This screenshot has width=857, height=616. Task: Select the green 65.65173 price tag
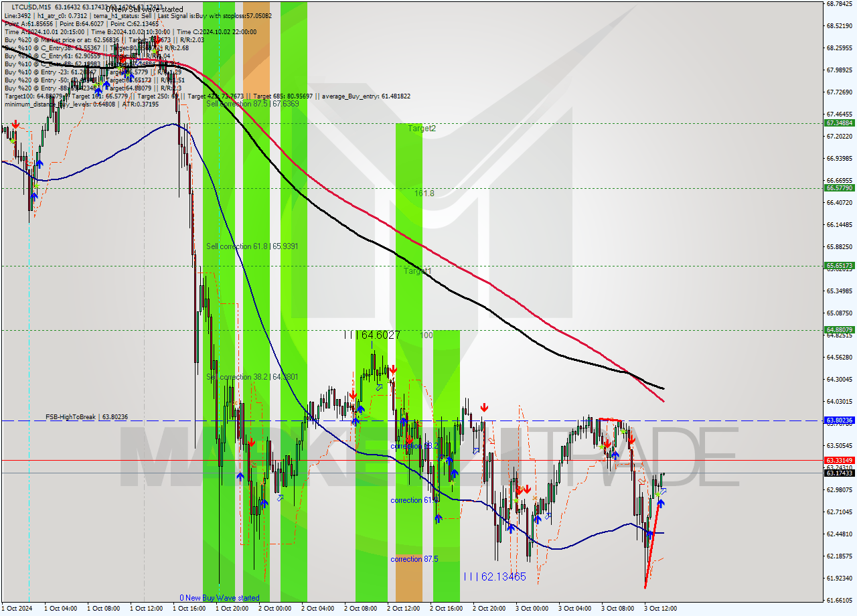click(840, 266)
